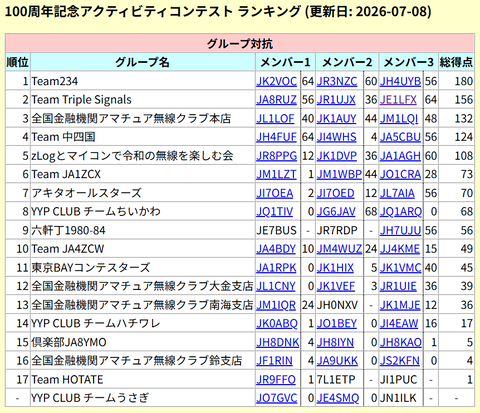480x413 pixels.
Task: Open callsign link JH8IYN
Action: [335, 343]
